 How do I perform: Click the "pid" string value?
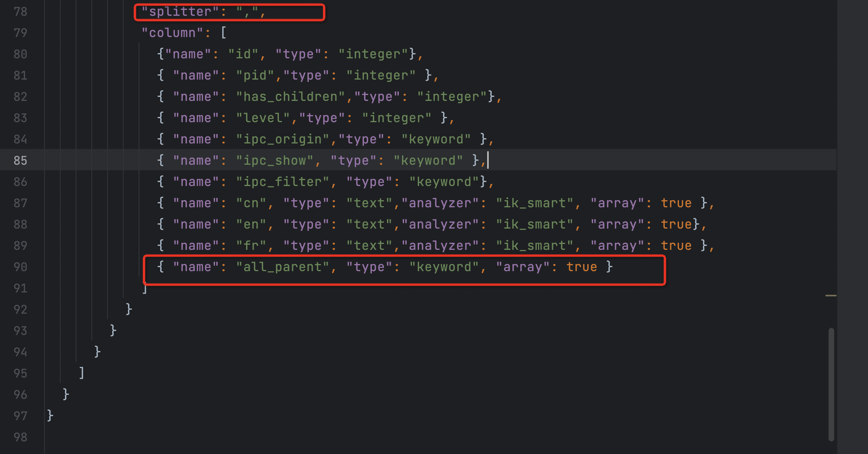(255, 75)
